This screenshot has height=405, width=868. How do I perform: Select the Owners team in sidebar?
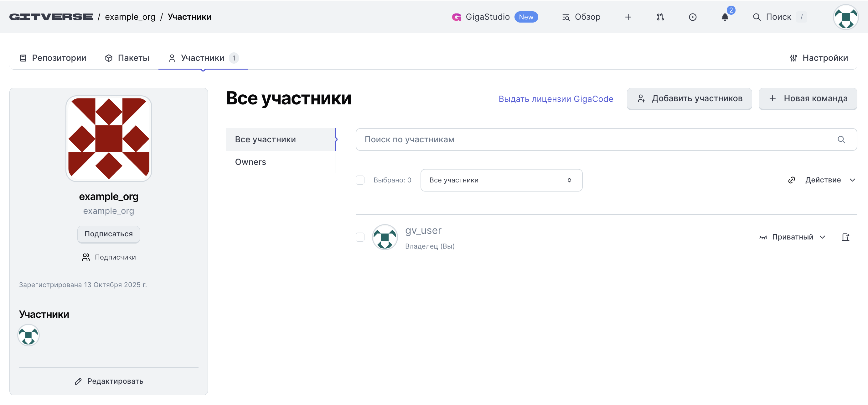251,162
